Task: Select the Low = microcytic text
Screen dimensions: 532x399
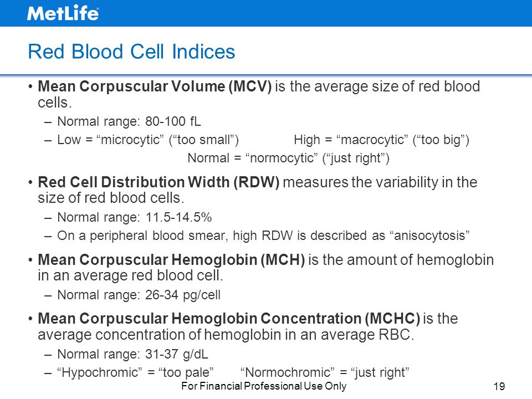Action: click(x=148, y=140)
